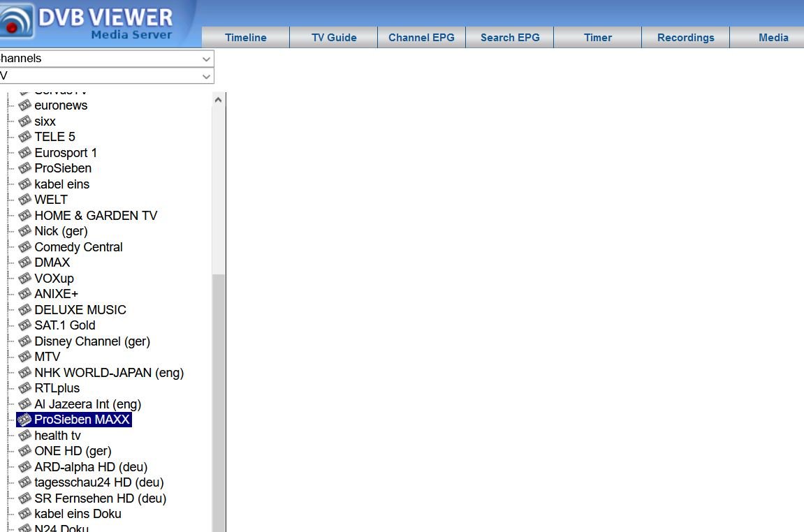Open the TV category dropdown

[105, 75]
